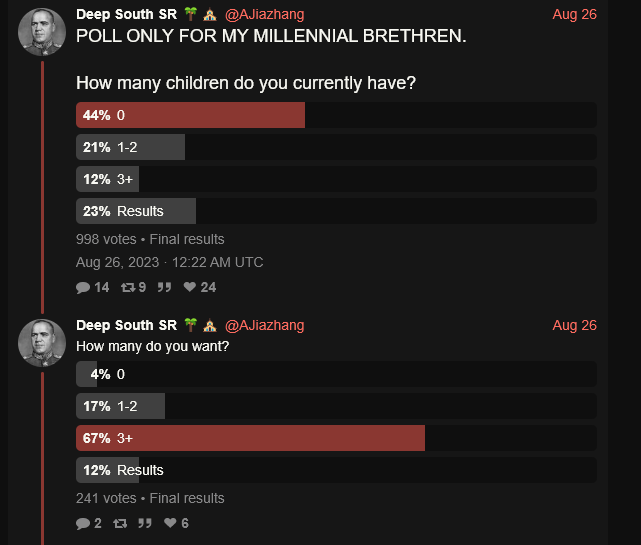Open the Aug 26 date link on first post
This screenshot has height=545, width=641.
574,15
